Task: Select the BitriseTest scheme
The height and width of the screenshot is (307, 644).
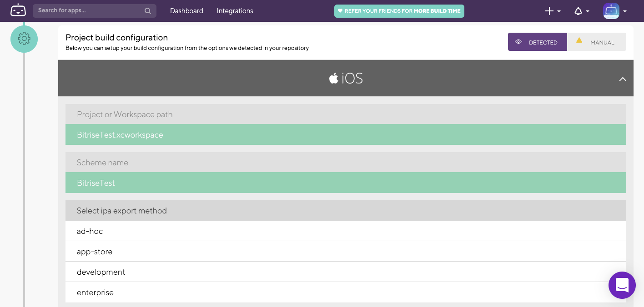Action: 346,183
